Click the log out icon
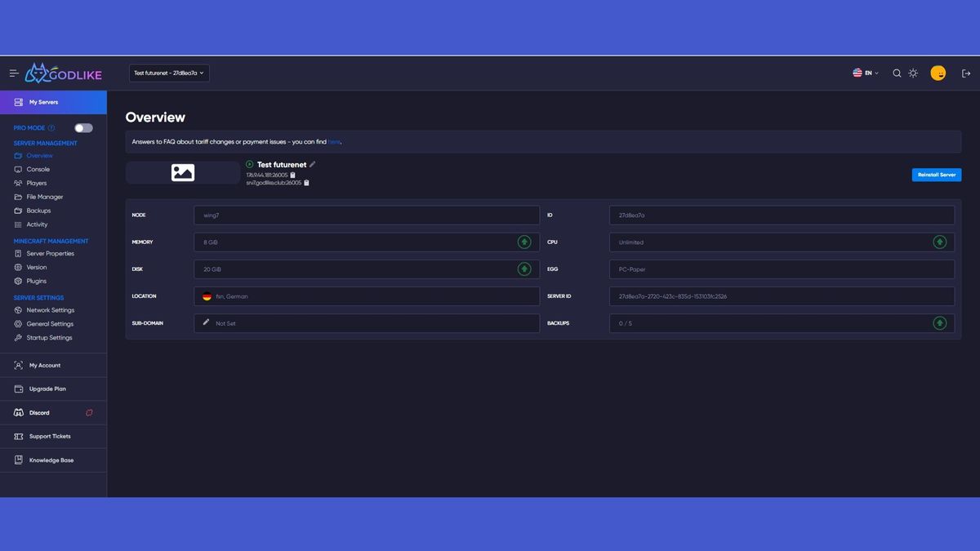 [x=966, y=73]
